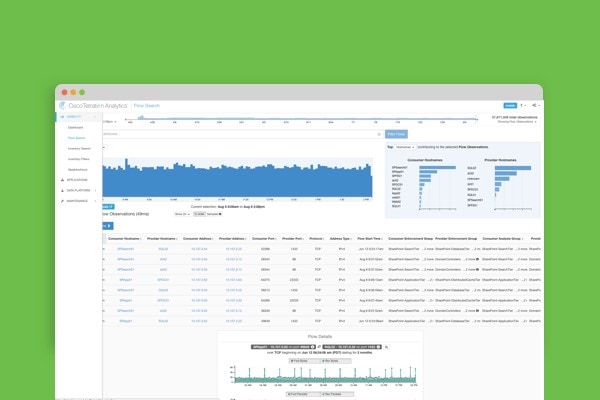Click the time range slider at top
This screenshot has height=400, width=600.
301,119
